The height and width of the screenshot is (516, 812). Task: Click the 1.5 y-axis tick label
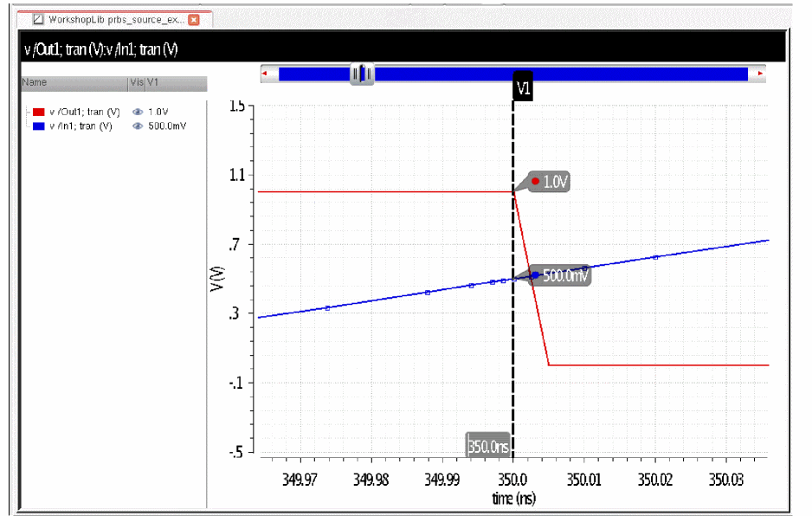[237, 106]
